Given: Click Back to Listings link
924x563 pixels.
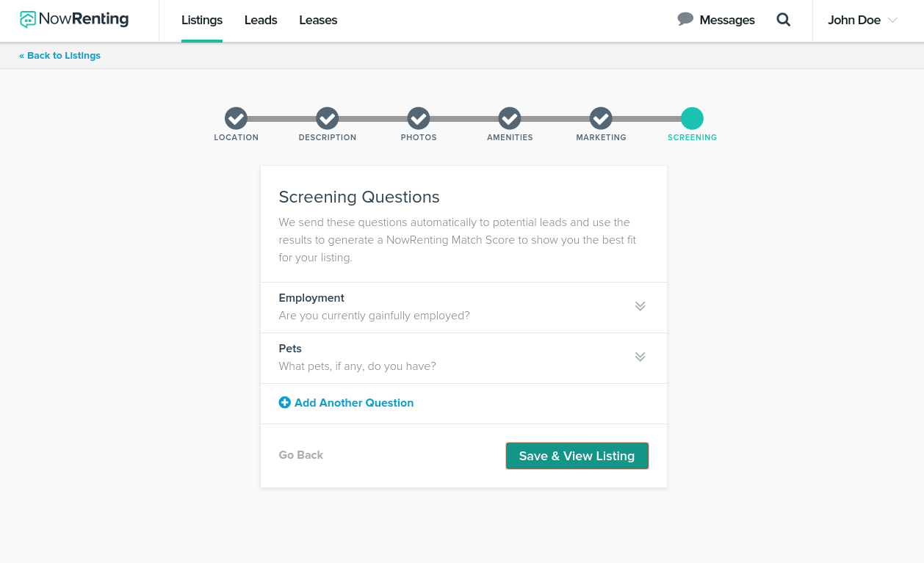Looking at the screenshot, I should pos(60,56).
